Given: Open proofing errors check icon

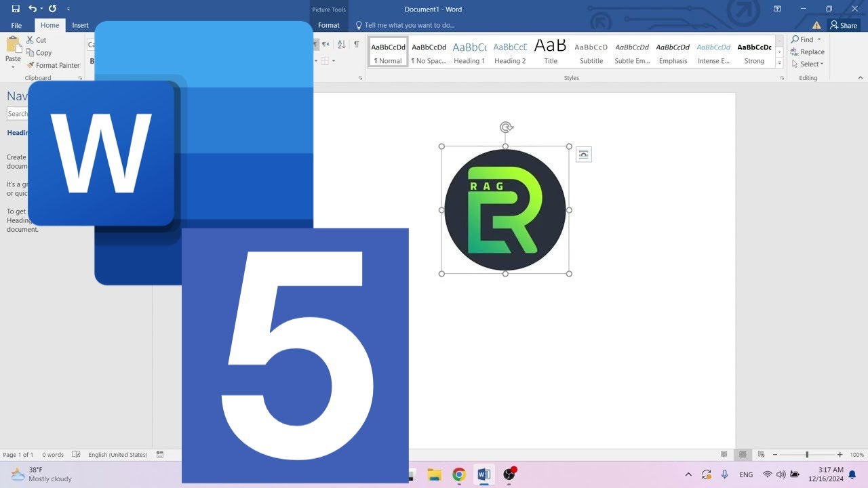Looking at the screenshot, I should (x=77, y=455).
